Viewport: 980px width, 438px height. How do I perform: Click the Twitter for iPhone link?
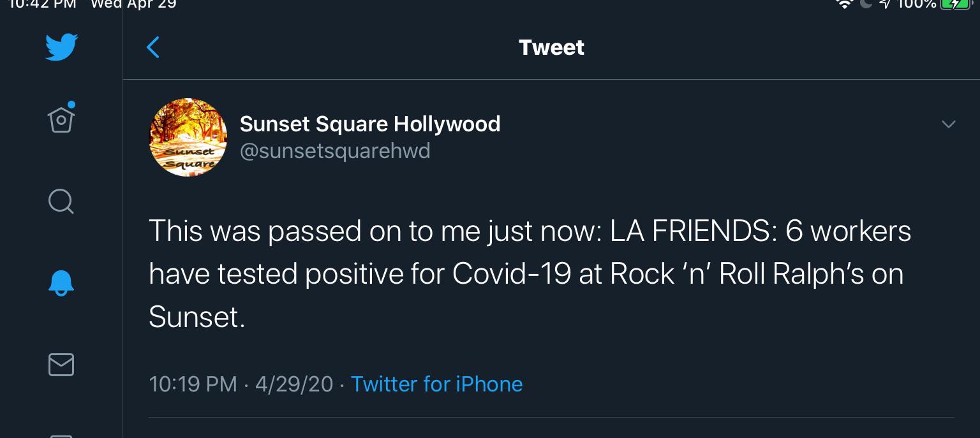tap(436, 384)
